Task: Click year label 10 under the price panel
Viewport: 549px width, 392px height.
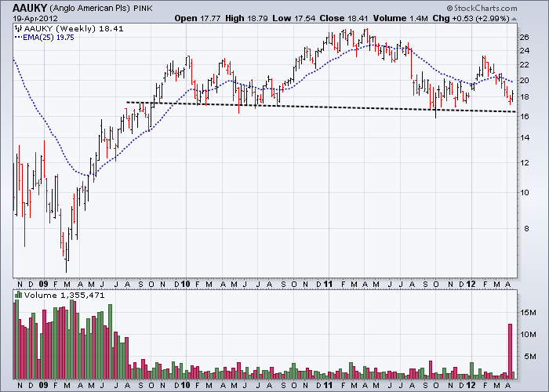Action: [x=185, y=284]
